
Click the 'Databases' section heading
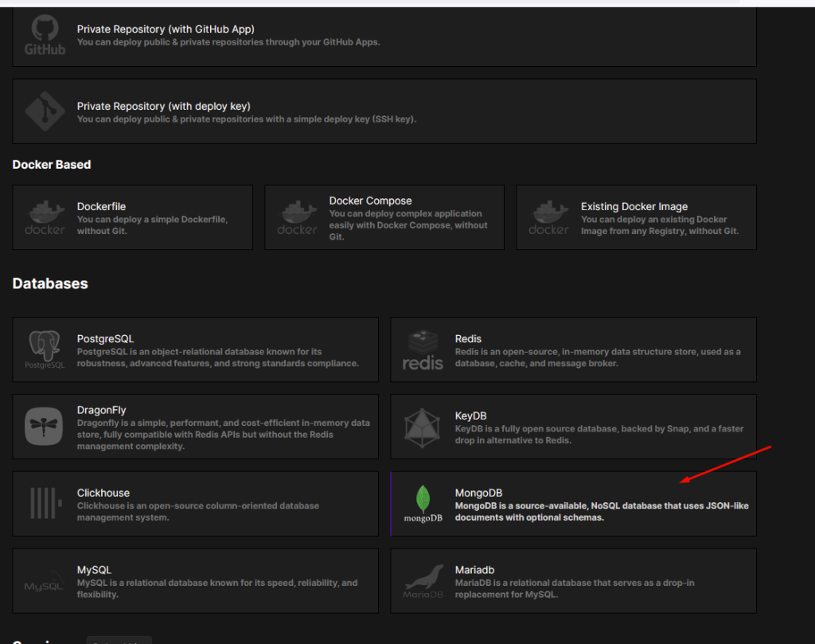pyautogui.click(x=50, y=283)
